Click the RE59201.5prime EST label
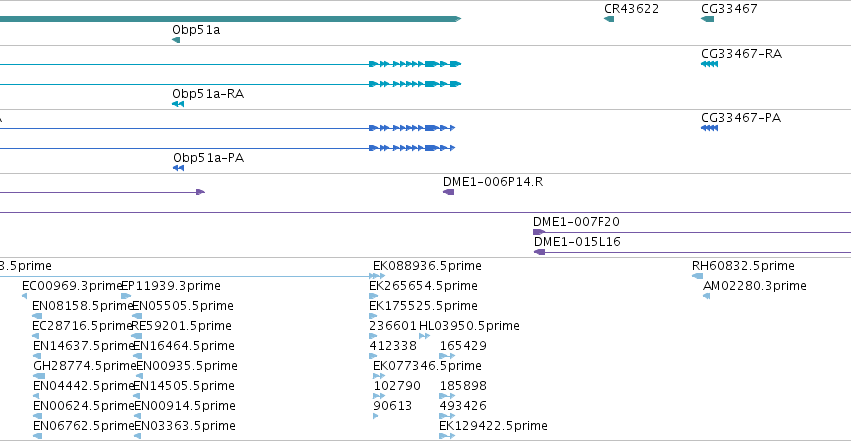 (181, 326)
